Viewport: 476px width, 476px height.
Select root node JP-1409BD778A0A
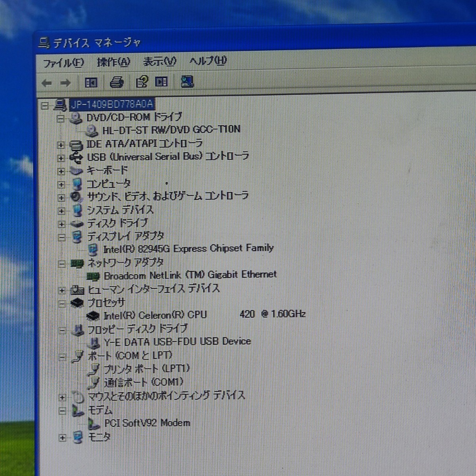tap(112, 105)
